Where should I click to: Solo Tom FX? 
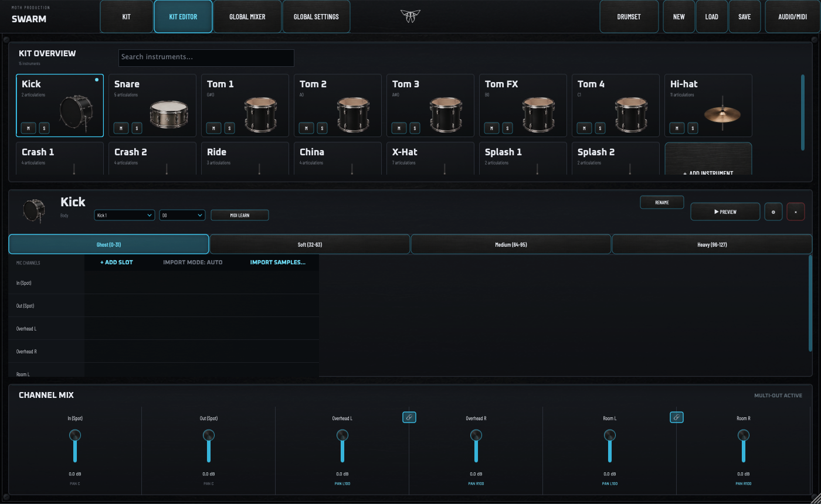[x=507, y=128]
